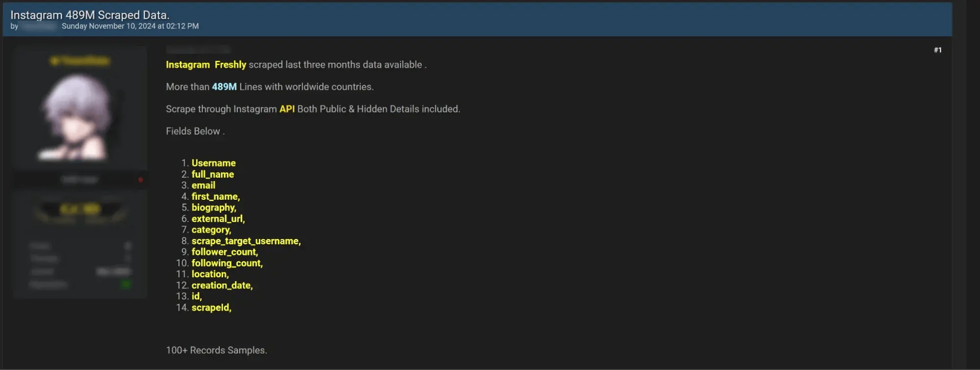980x370 pixels.
Task: Click the creation_date list entry
Action: pos(222,285)
